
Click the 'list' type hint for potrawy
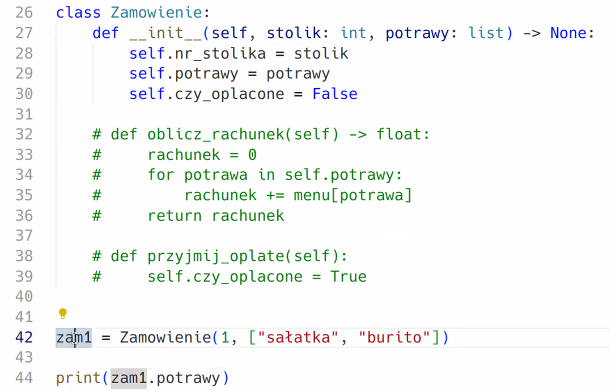point(486,33)
